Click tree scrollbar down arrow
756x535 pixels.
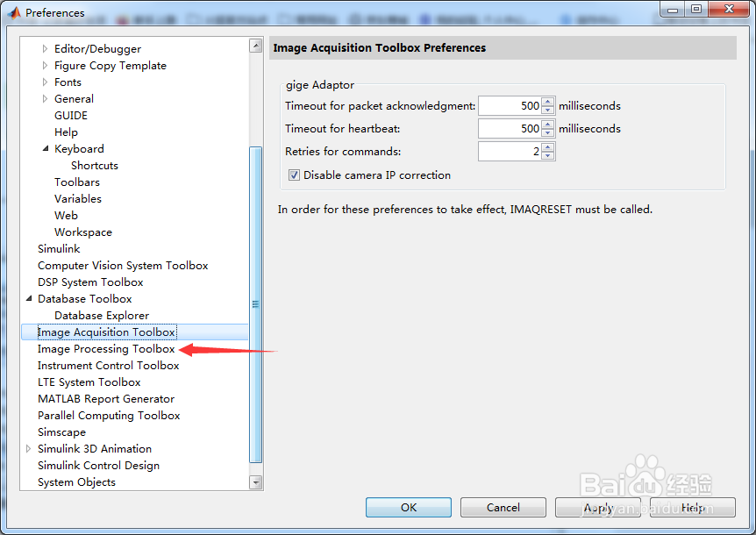tap(256, 482)
